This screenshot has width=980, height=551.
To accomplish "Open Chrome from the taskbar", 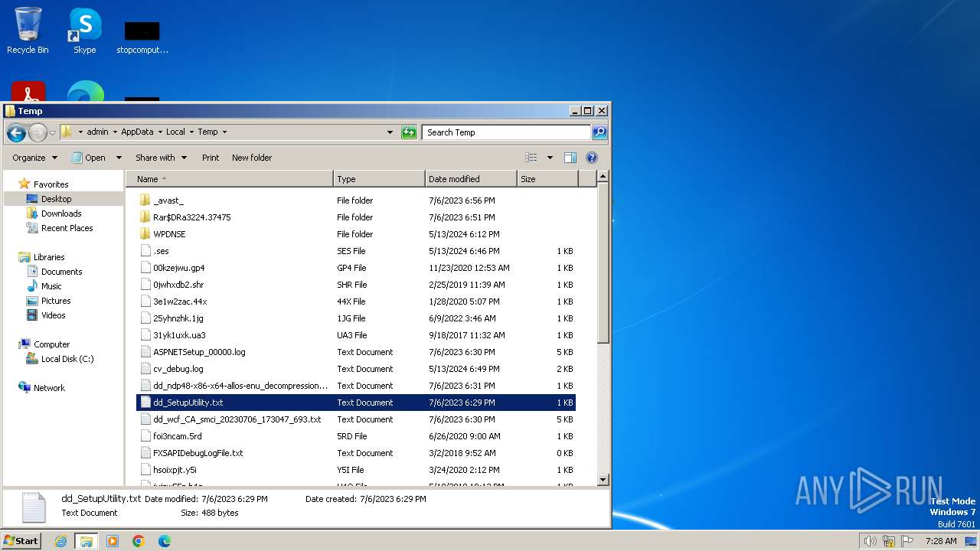I will click(x=139, y=541).
